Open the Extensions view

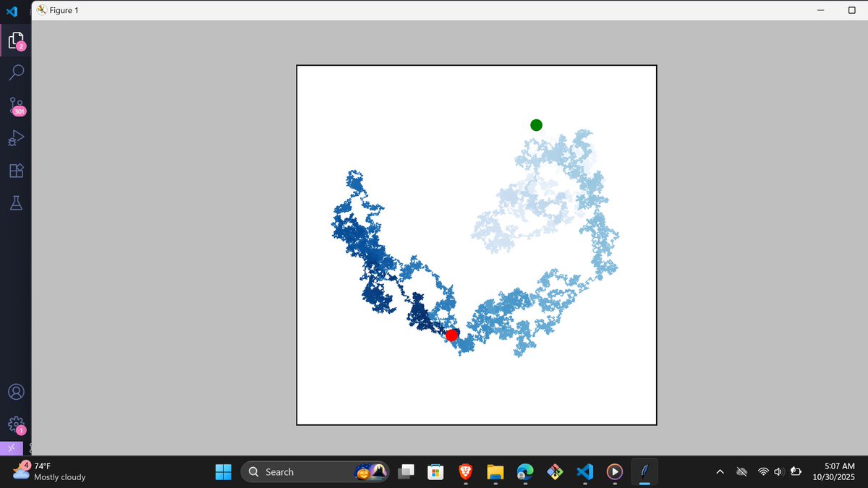click(x=16, y=170)
